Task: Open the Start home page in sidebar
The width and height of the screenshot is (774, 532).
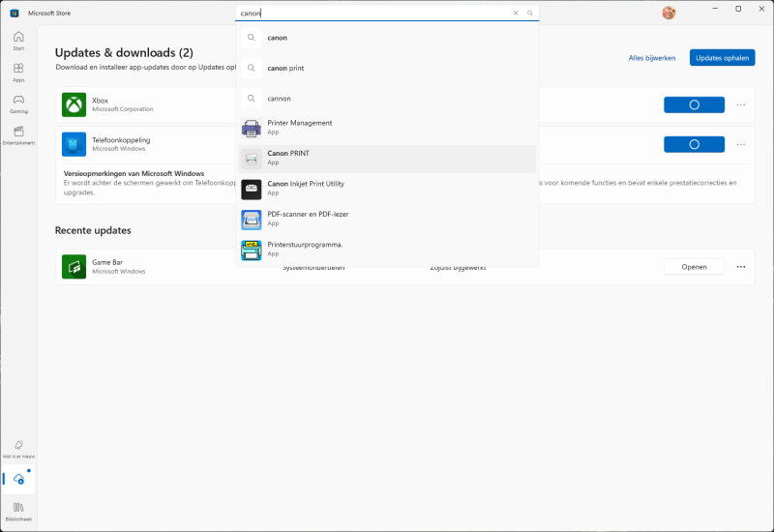Action: tap(18, 41)
